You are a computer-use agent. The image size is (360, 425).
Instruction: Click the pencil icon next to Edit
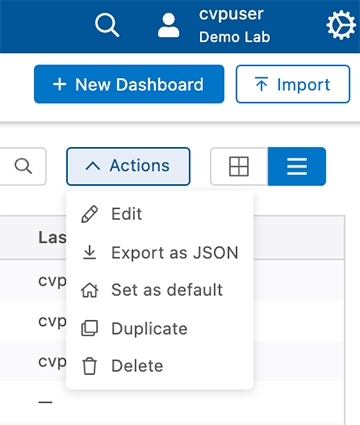pos(90,214)
